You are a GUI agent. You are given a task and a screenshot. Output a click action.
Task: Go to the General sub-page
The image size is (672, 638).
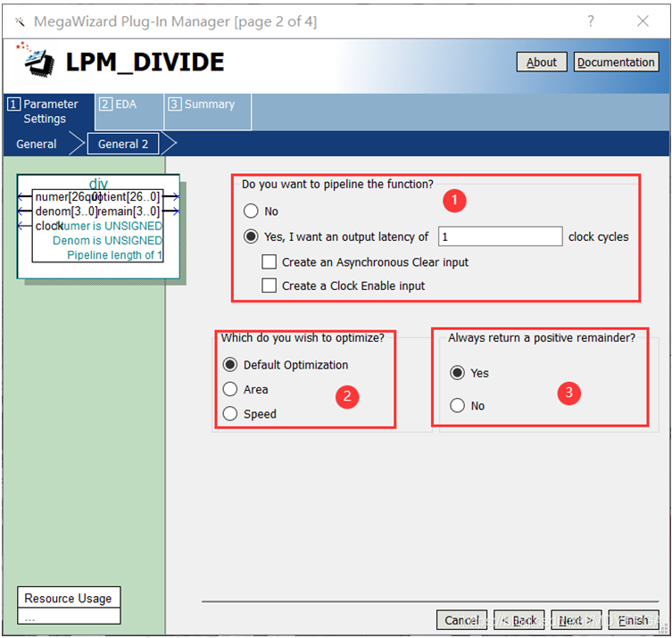[x=37, y=144]
